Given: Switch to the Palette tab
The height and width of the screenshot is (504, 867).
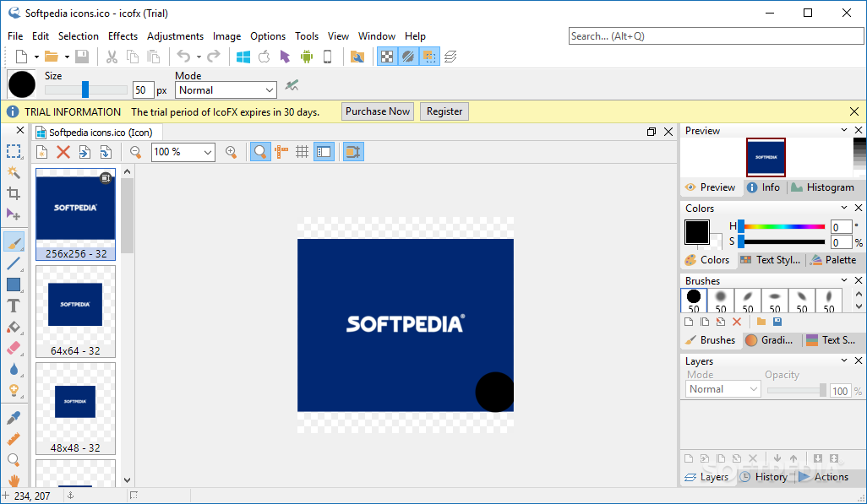Looking at the screenshot, I should pyautogui.click(x=833, y=260).
